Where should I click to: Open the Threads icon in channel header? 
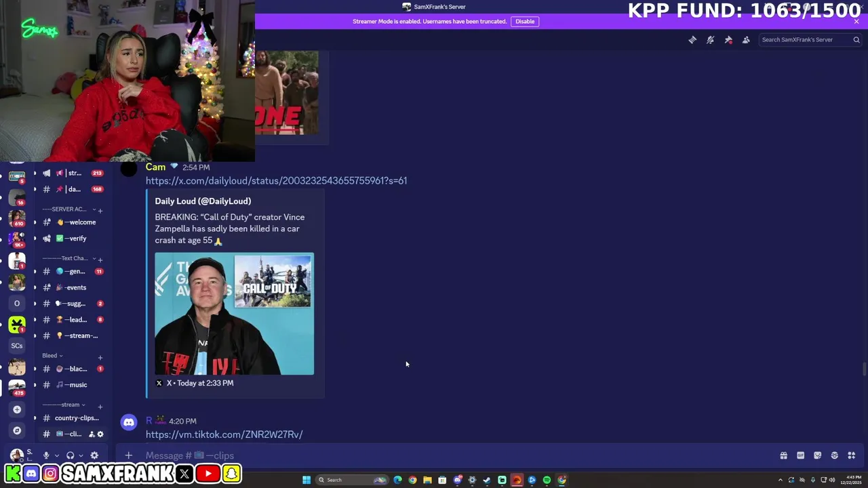click(x=692, y=40)
